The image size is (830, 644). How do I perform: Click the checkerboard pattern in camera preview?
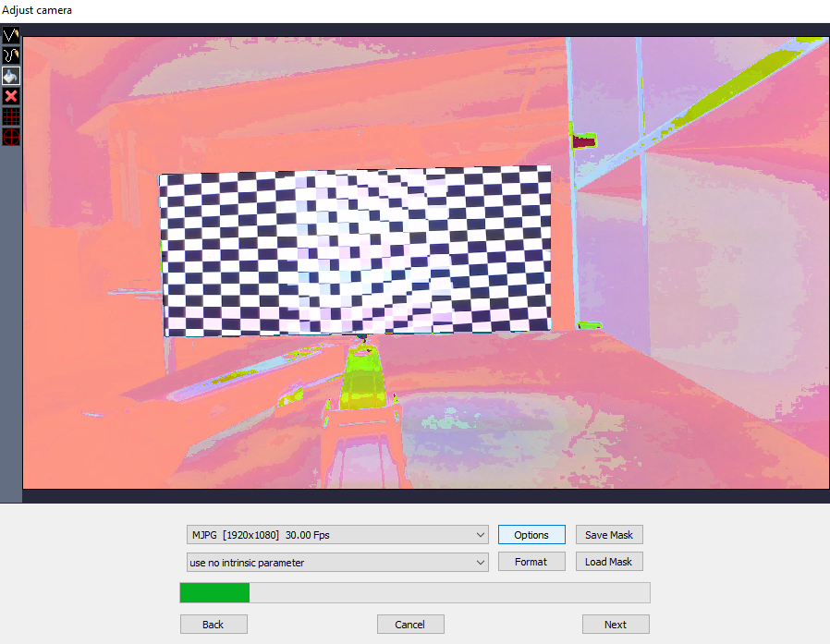pos(356,251)
